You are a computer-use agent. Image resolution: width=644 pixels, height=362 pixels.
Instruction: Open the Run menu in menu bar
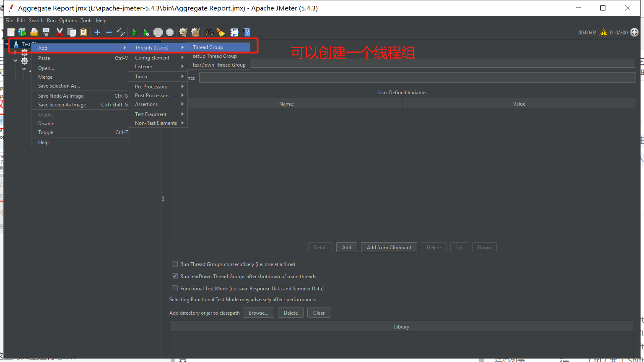(51, 21)
